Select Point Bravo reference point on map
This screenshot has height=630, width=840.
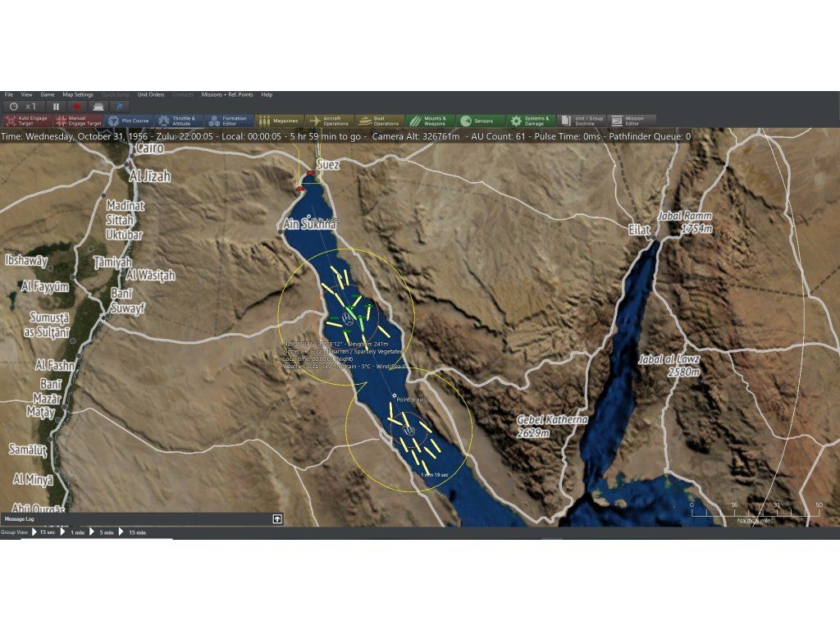[395, 396]
